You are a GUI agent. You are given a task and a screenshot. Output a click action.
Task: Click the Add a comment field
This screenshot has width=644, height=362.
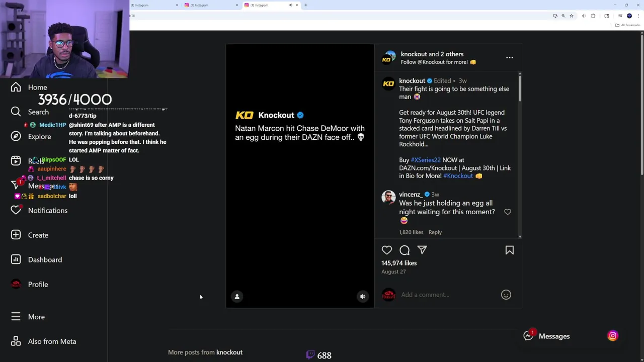click(x=448, y=295)
